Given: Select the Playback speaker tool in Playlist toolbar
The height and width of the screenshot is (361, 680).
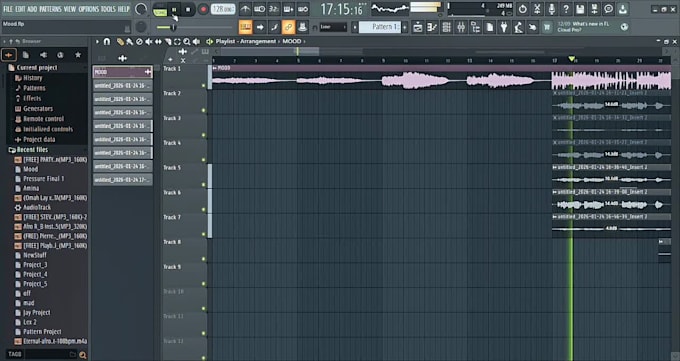Looking at the screenshot, I should [196, 42].
